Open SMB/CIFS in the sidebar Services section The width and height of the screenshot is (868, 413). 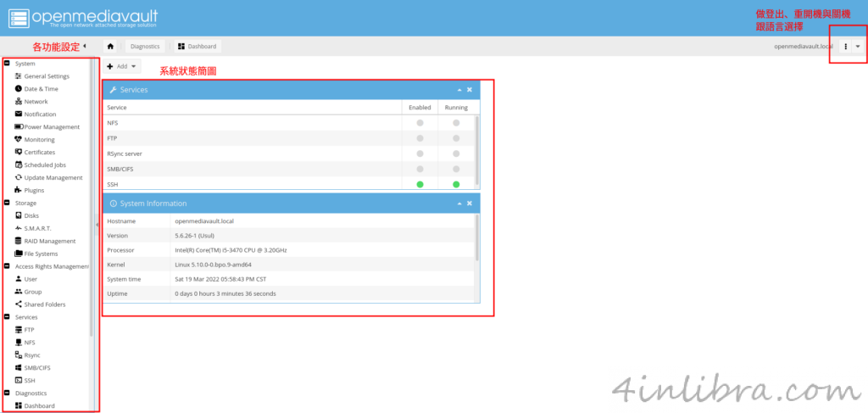[x=39, y=368]
